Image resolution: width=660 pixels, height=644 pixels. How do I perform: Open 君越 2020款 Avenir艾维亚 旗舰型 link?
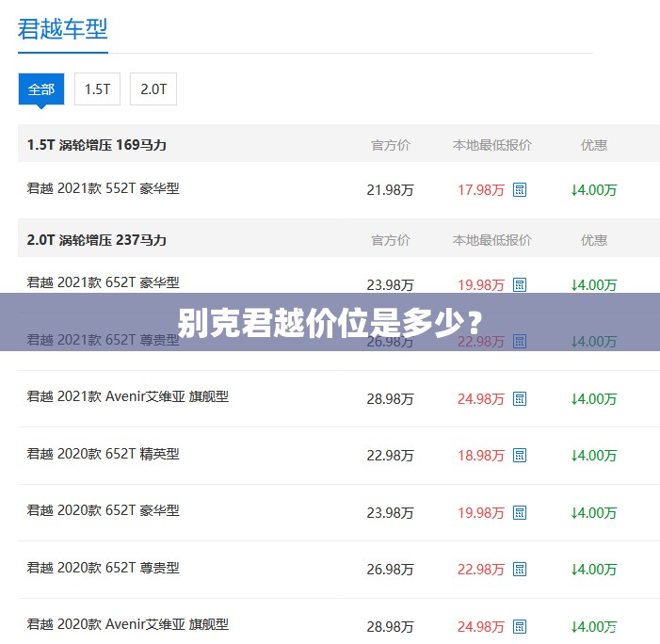pos(127,624)
